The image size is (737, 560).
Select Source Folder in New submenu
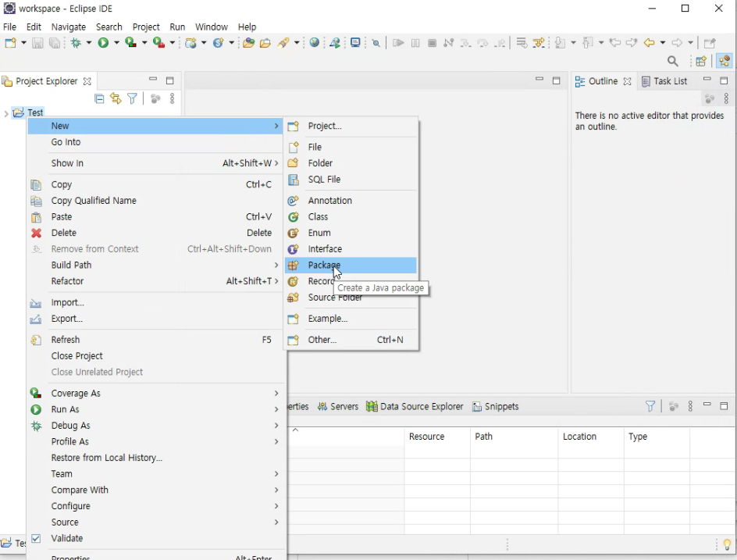pyautogui.click(x=351, y=298)
